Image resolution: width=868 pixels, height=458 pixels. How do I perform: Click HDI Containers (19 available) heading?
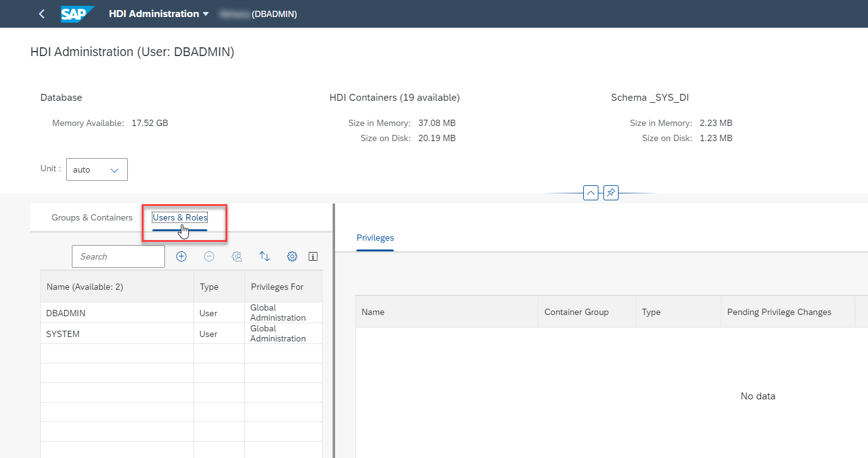[394, 98]
